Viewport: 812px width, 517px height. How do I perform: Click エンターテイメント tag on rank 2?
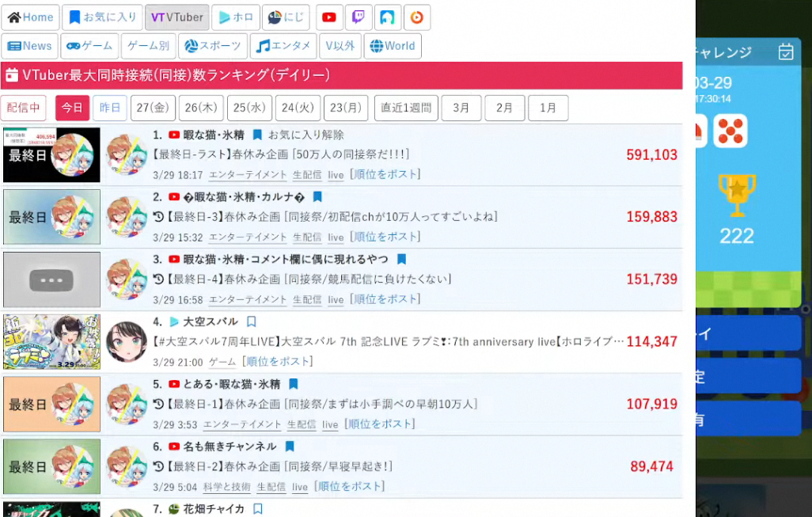pos(248,238)
